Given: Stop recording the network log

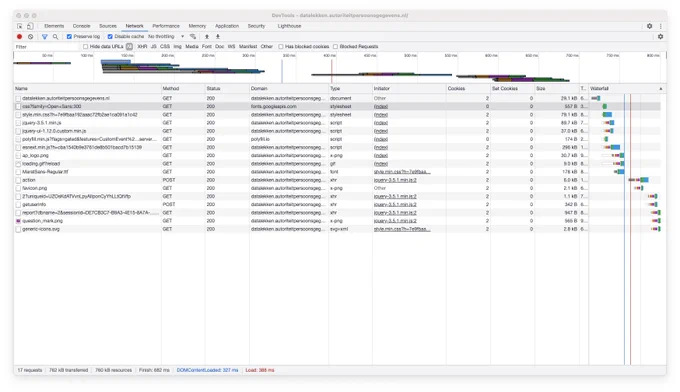Looking at the screenshot, I should pyautogui.click(x=20, y=37).
